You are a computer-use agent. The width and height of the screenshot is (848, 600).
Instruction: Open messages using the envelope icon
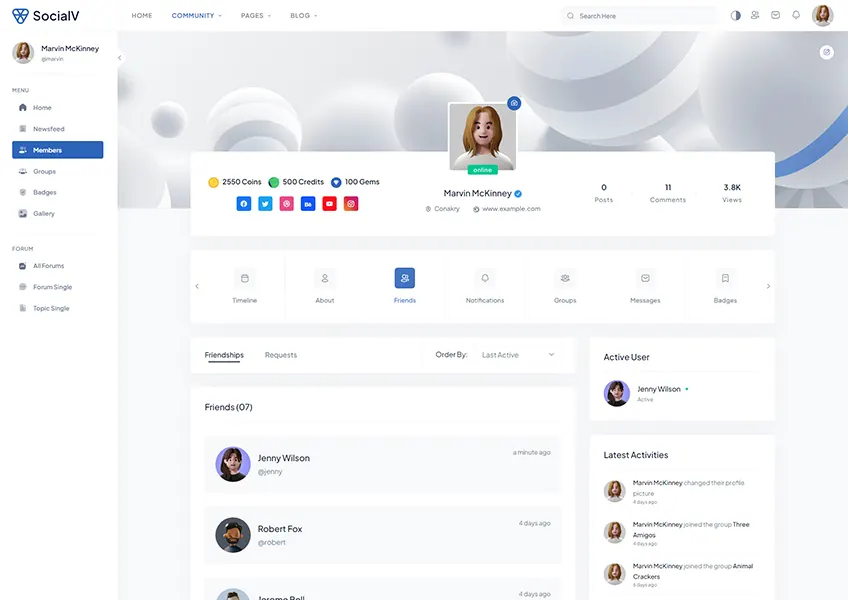pyautogui.click(x=775, y=15)
